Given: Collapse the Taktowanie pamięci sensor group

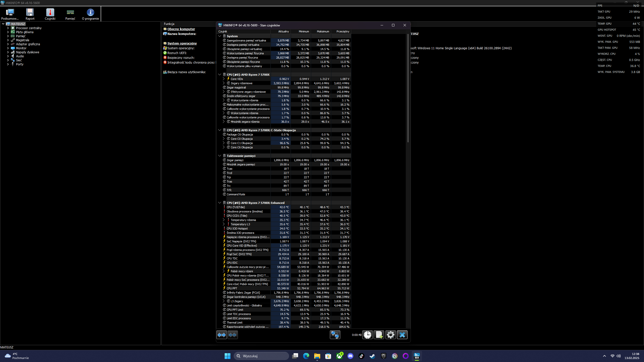Looking at the screenshot, I should (x=220, y=156).
